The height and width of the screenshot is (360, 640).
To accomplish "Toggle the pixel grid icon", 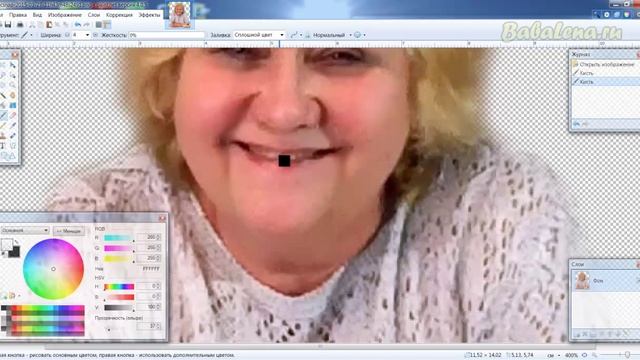I will tap(98, 25).
